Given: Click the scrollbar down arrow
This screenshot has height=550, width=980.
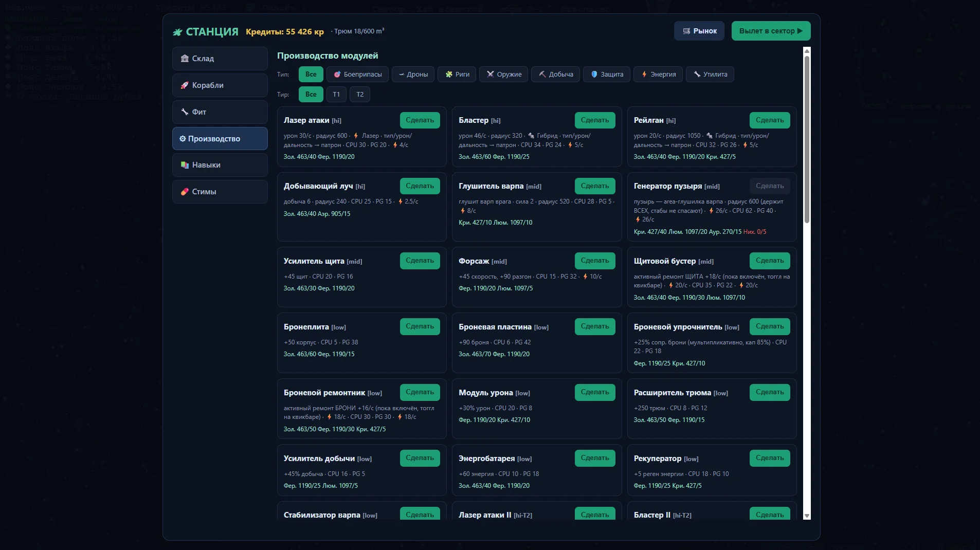Looking at the screenshot, I should 807,516.
